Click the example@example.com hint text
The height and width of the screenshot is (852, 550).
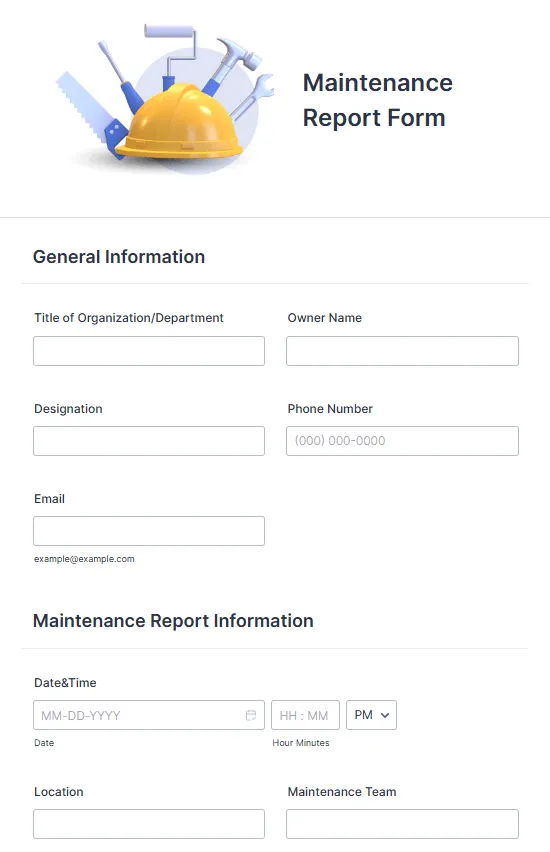[84, 559]
